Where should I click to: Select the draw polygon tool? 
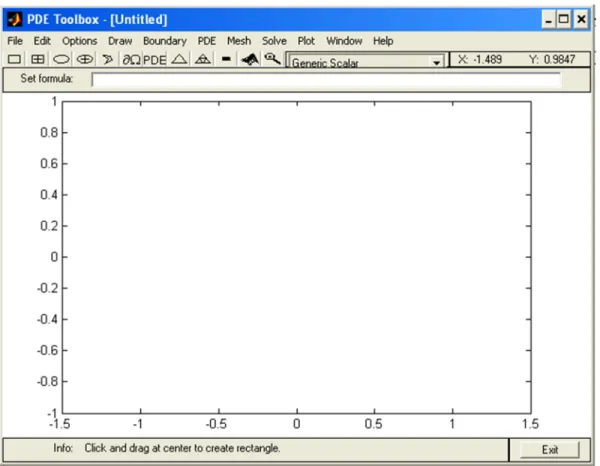coord(108,59)
